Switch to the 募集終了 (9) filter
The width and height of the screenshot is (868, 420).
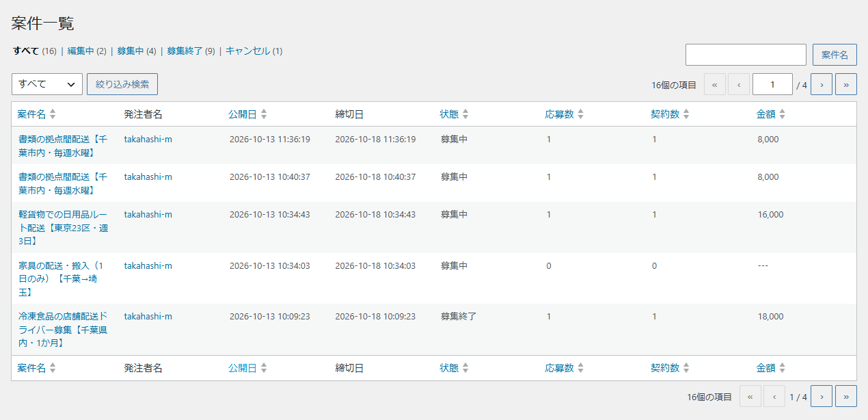[x=191, y=51]
